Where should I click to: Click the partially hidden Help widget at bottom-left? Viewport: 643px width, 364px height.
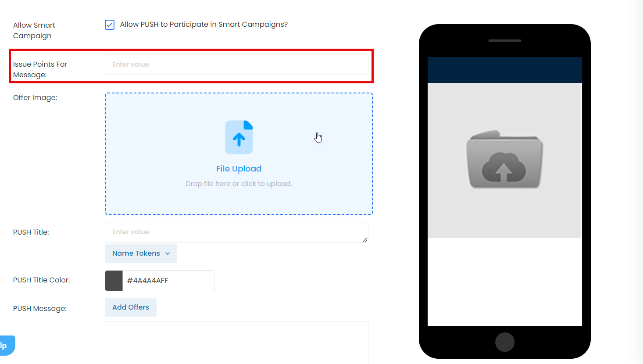pyautogui.click(x=7, y=346)
